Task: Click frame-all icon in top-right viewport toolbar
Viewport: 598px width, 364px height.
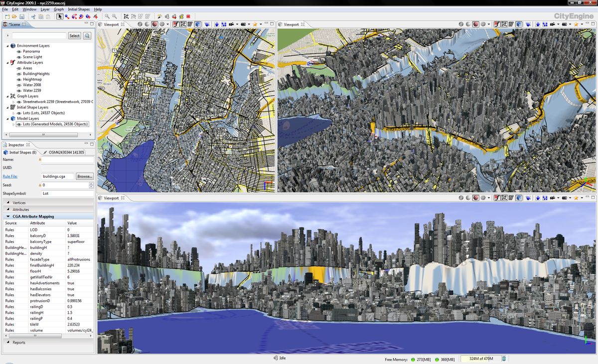Action: 545,24
